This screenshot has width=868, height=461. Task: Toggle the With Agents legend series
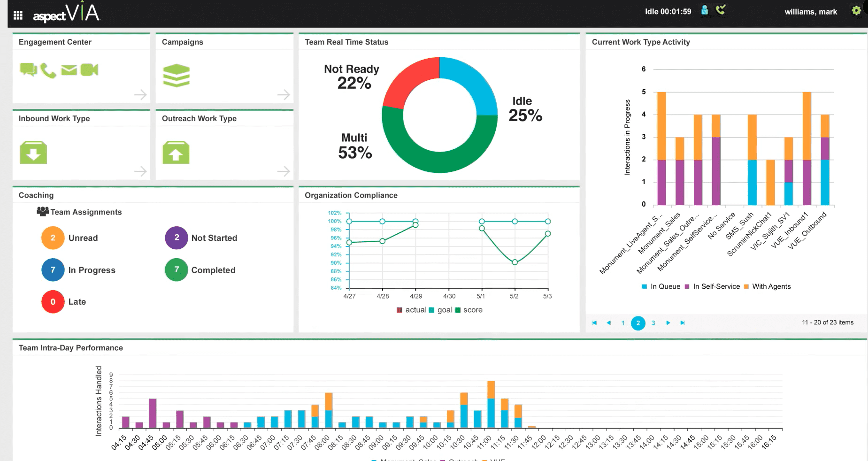pos(767,286)
